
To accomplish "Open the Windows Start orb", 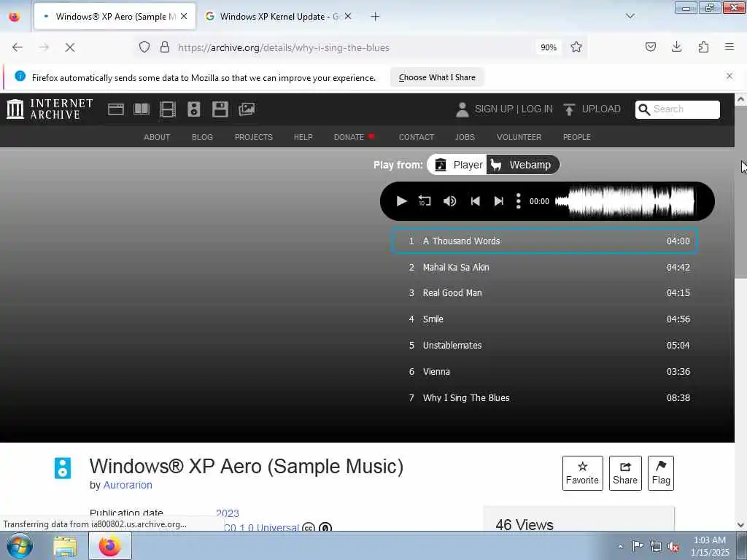I will point(20,546).
